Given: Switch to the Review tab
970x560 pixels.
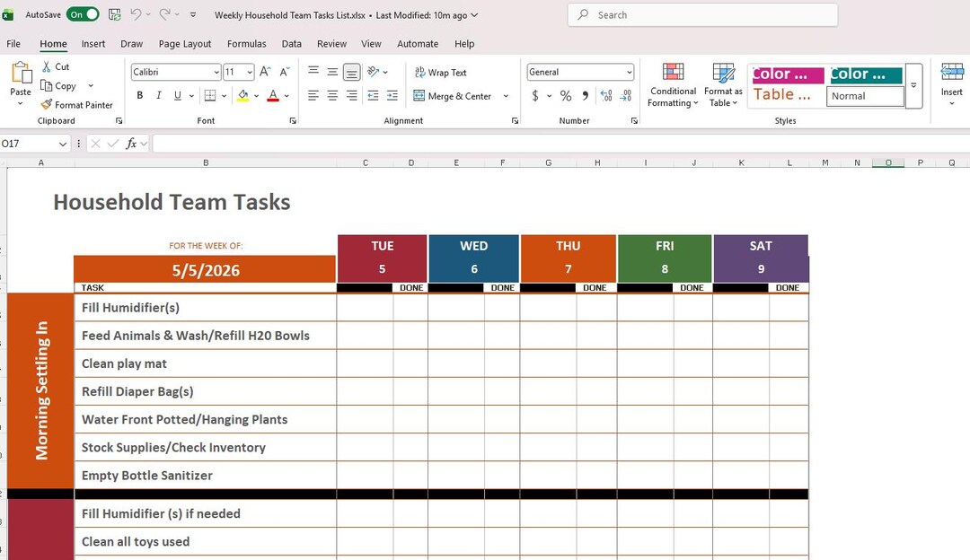Looking at the screenshot, I should point(331,44).
